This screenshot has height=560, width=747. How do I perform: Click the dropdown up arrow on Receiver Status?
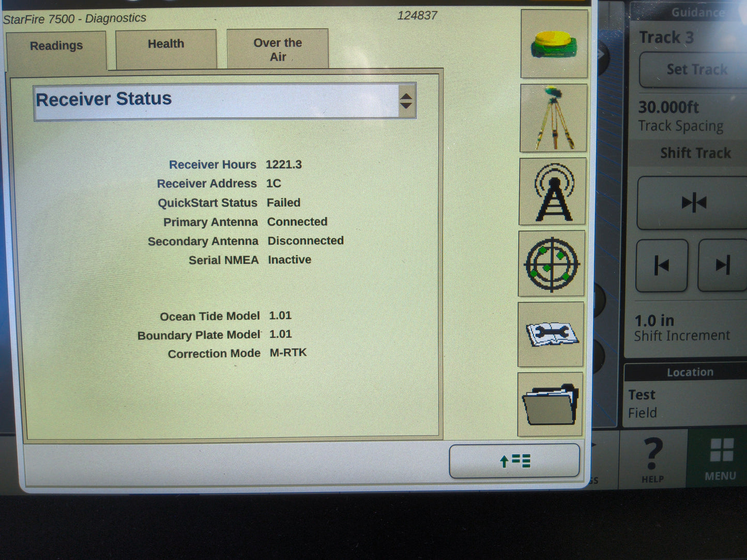coord(406,95)
